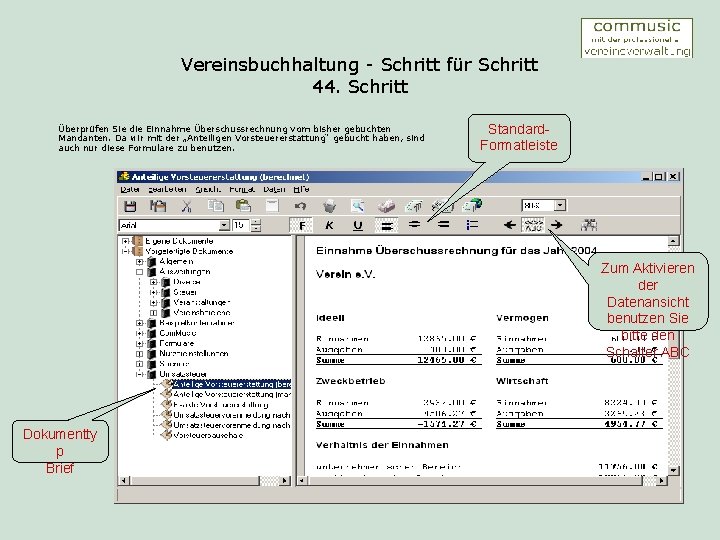Image resolution: width=720 pixels, height=540 pixels.
Task: Expand the Diverse subfolder node
Action: (x=154, y=282)
